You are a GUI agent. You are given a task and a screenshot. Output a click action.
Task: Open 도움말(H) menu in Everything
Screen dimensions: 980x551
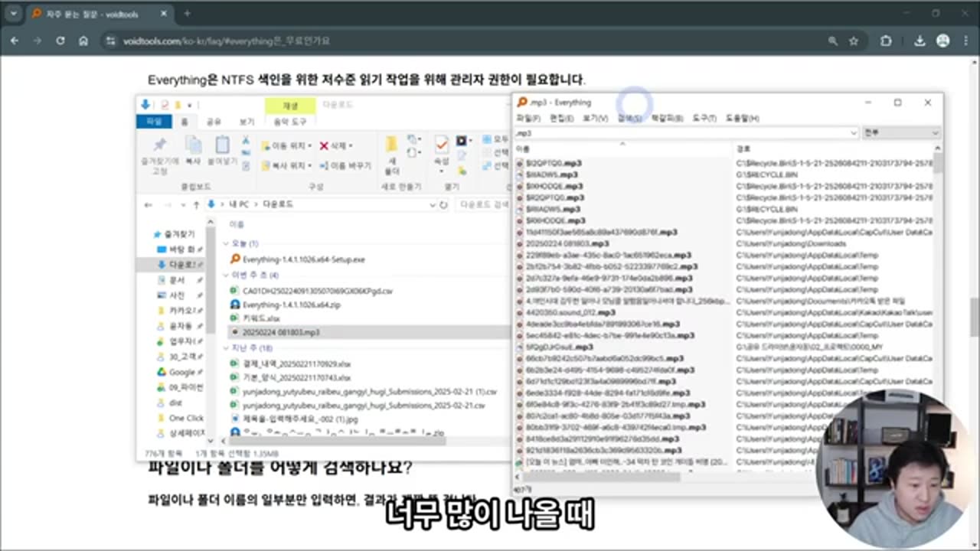point(742,119)
